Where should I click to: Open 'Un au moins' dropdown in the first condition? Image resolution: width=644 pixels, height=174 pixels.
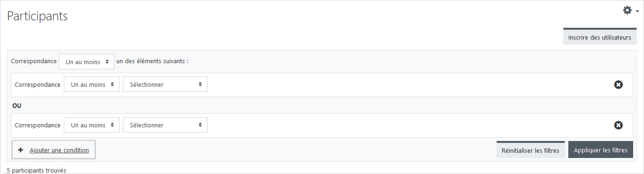(91, 85)
